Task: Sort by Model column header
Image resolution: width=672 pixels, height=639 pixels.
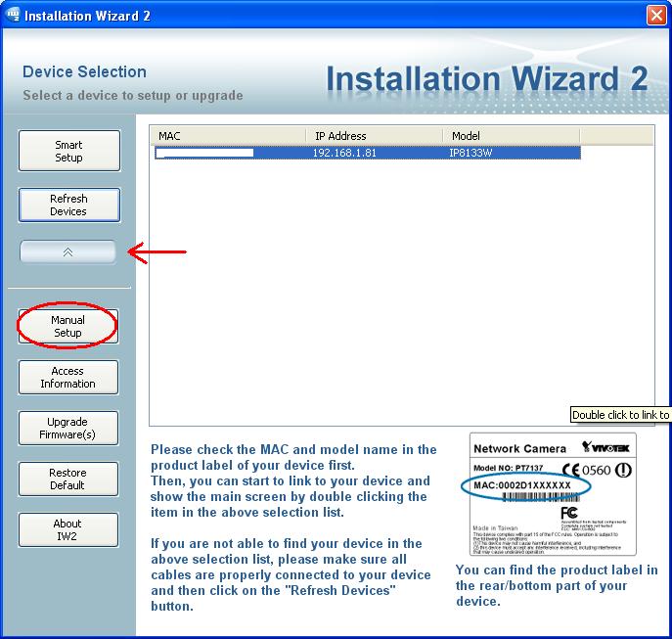Action: (x=511, y=136)
